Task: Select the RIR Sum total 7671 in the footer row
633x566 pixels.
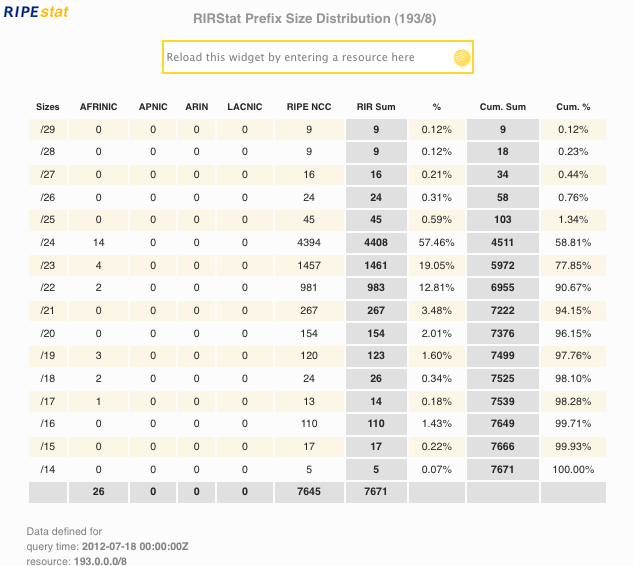Action: pos(376,491)
